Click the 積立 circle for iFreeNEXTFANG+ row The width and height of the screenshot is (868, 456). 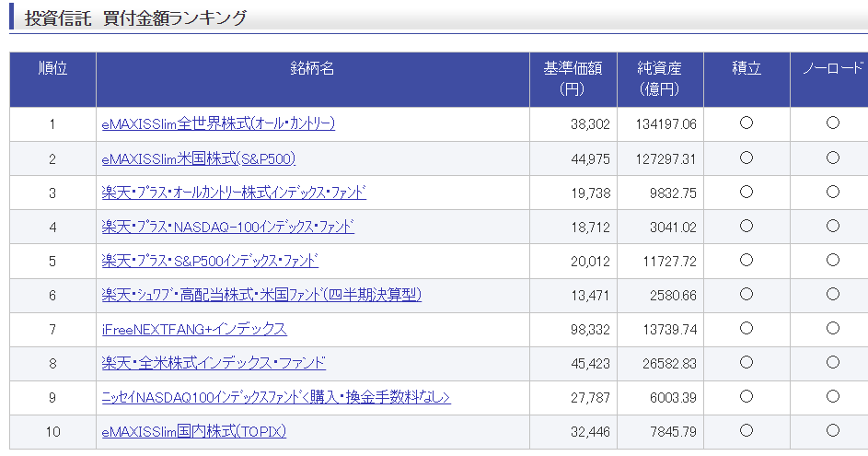point(746,329)
